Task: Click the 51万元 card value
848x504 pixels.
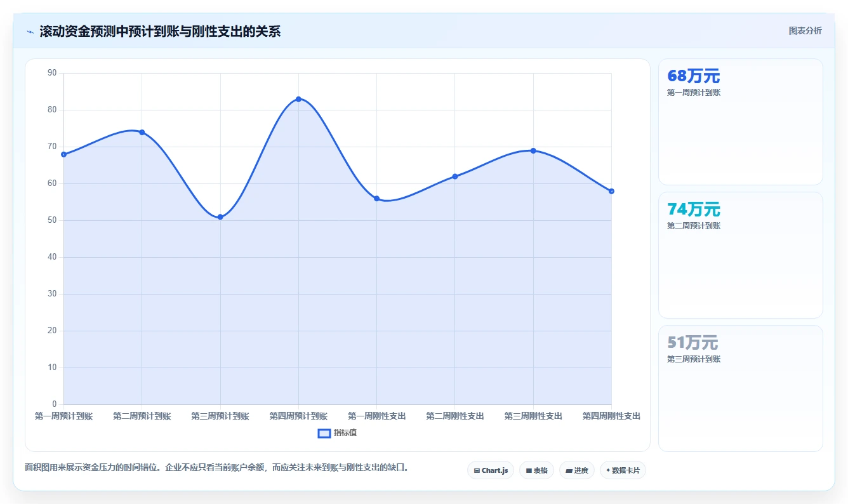Action: pos(692,343)
